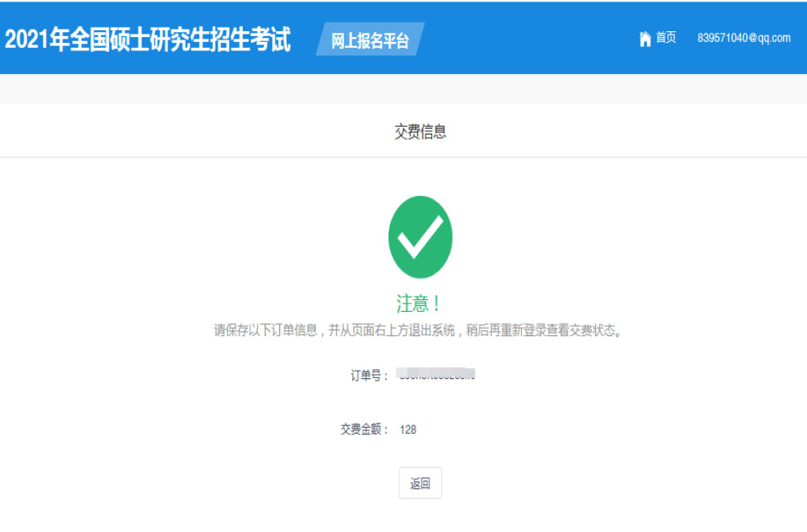807x532 pixels.
Task: Click the blurred order number value
Action: [x=436, y=375]
